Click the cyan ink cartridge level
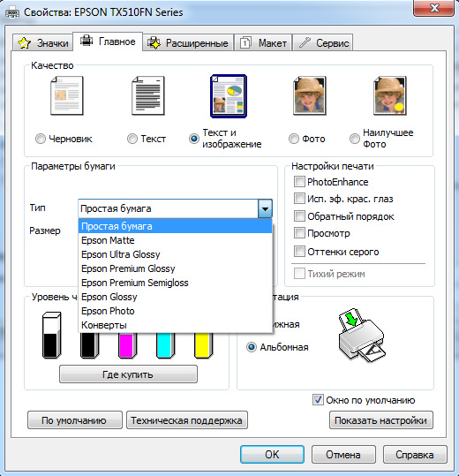459x476 pixels. click(165, 346)
